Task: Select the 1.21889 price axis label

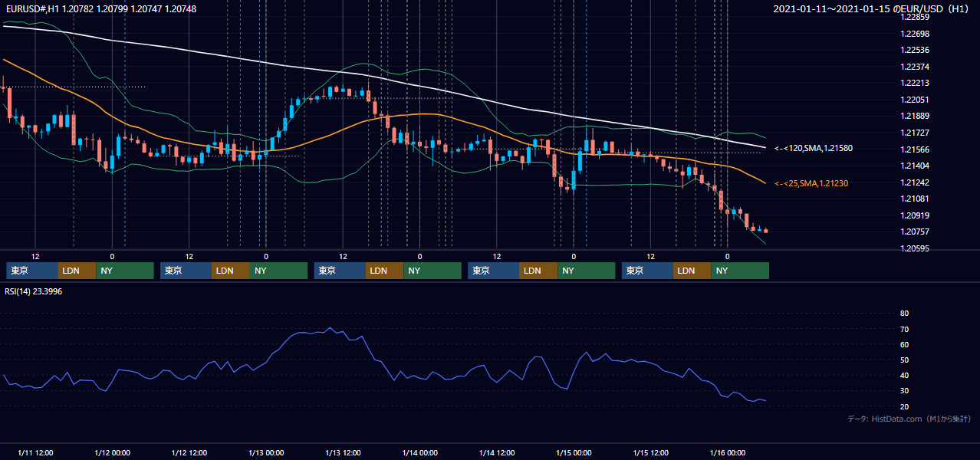Action: 916,116
